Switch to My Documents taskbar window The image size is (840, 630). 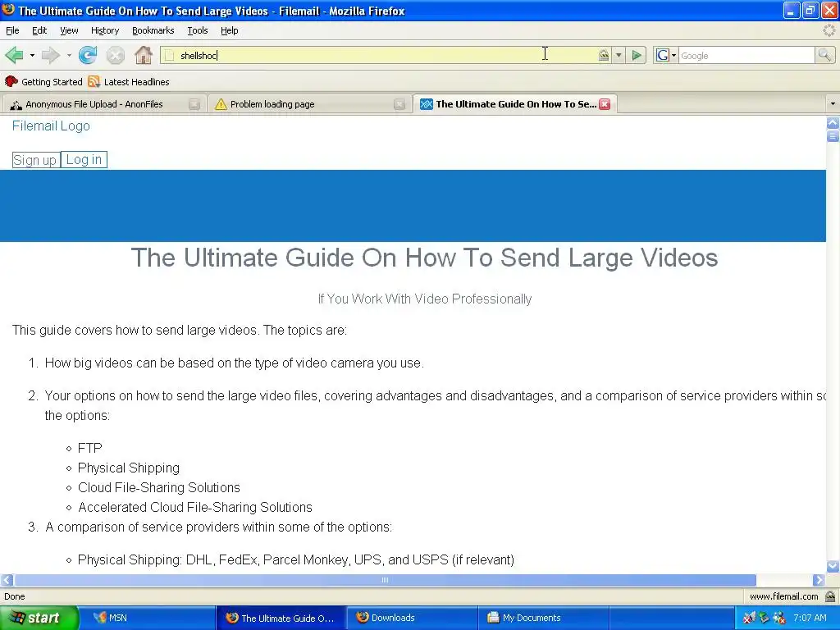pos(543,618)
